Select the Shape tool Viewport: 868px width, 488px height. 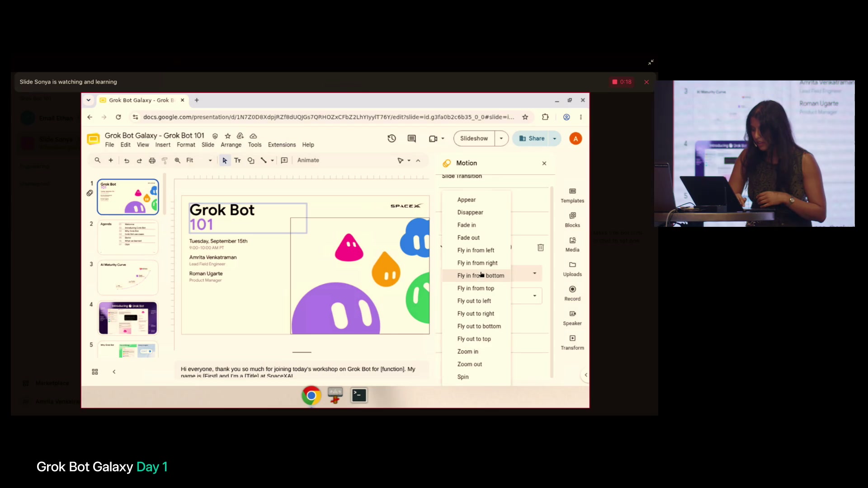(251, 160)
